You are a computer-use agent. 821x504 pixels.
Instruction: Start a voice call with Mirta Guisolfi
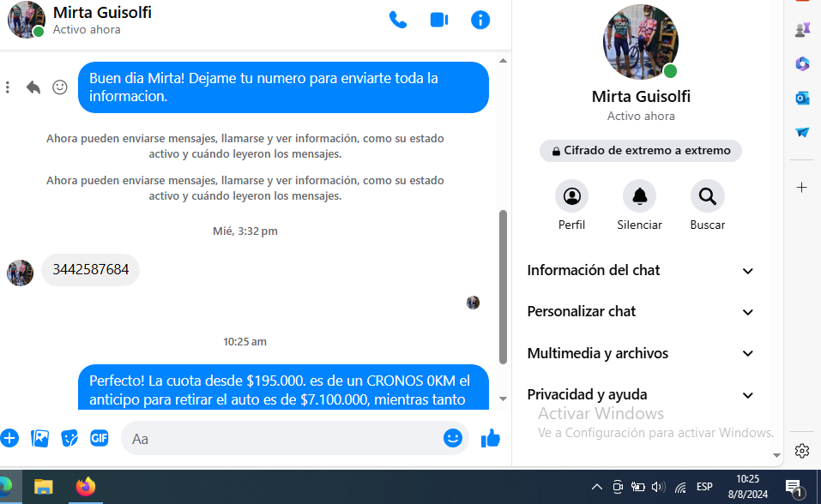[398, 21]
